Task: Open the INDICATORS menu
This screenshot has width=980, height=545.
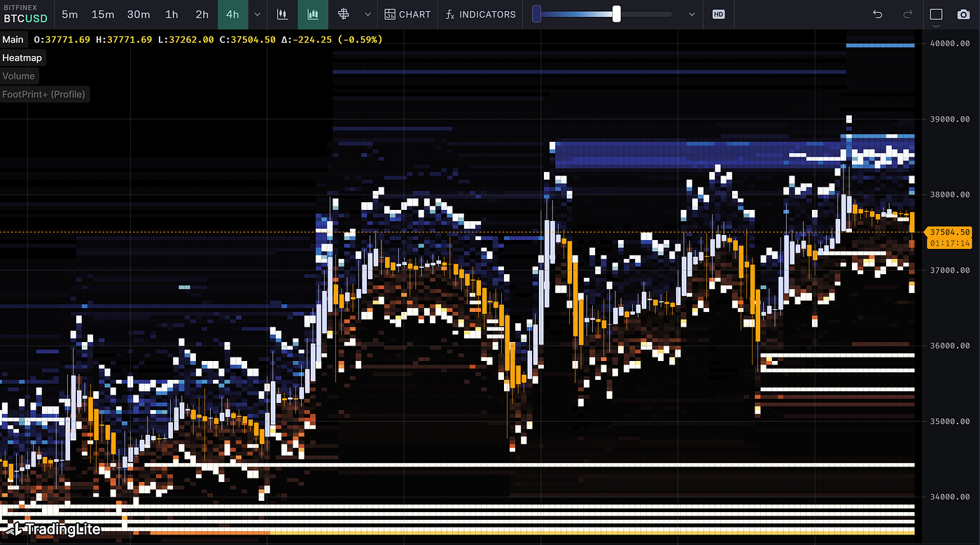Action: 481,14
